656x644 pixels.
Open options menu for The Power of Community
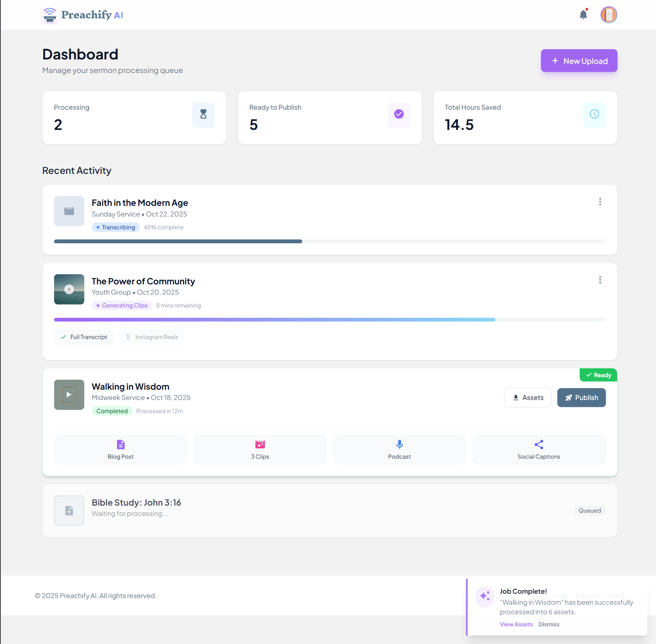[x=600, y=280]
